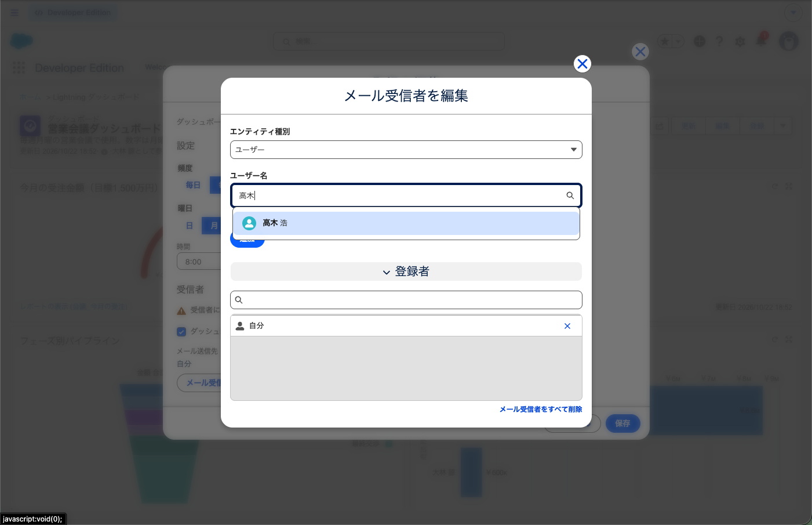Click the person icon beside 自分
This screenshot has height=525, width=812.
(240, 326)
